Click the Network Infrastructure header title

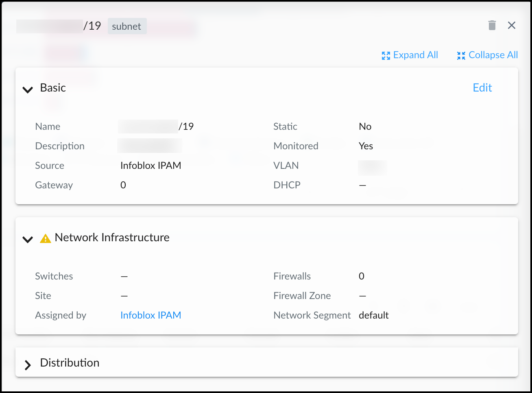click(x=112, y=238)
